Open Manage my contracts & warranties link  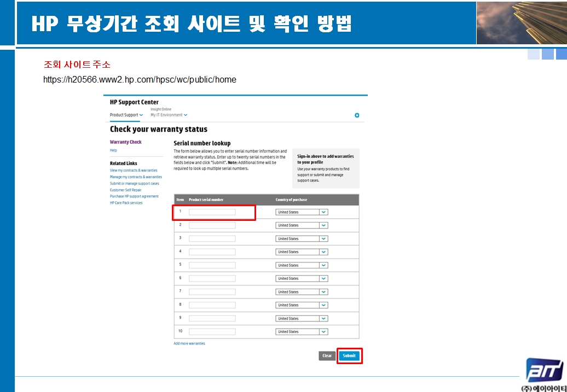click(x=136, y=177)
